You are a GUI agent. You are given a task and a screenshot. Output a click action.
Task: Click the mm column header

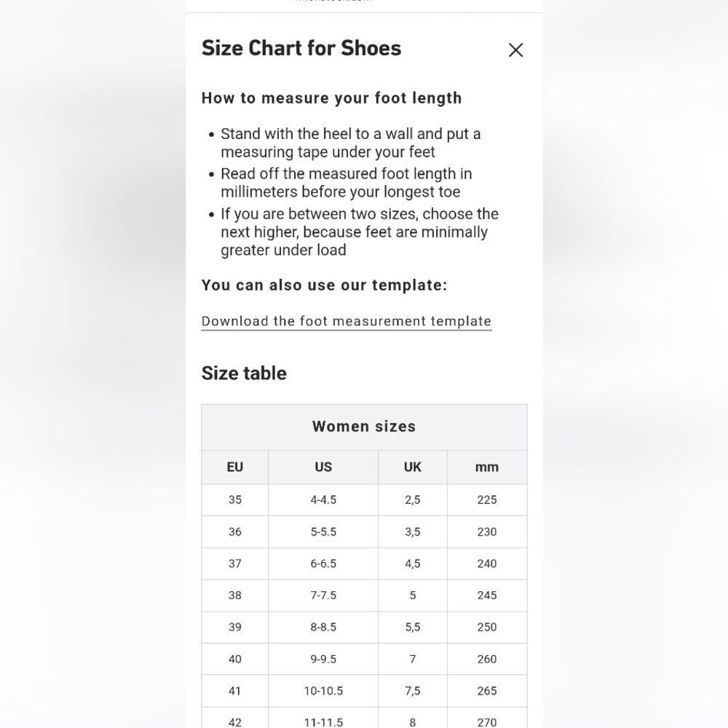pos(487,467)
